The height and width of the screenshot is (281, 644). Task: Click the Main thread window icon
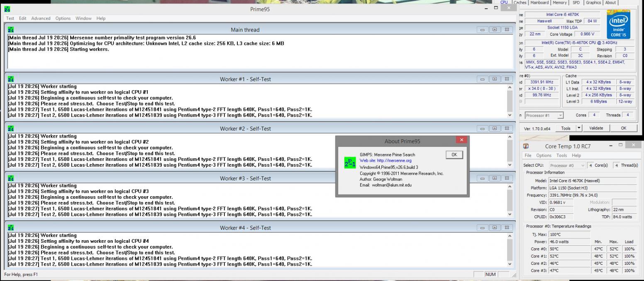click(x=11, y=30)
